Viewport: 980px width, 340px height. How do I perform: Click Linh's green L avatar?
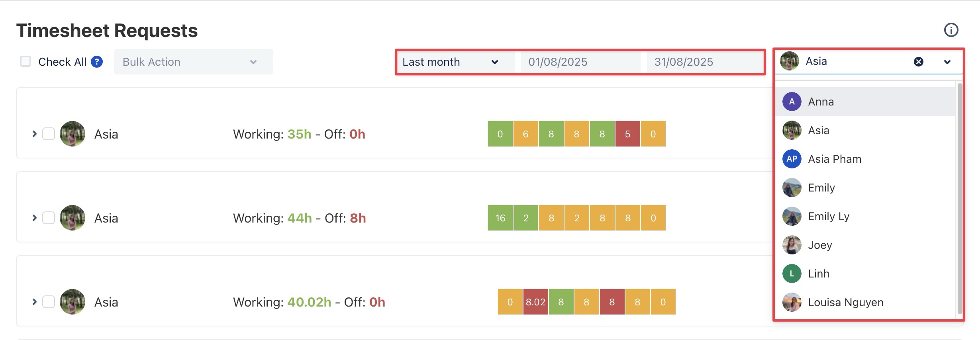click(x=792, y=274)
